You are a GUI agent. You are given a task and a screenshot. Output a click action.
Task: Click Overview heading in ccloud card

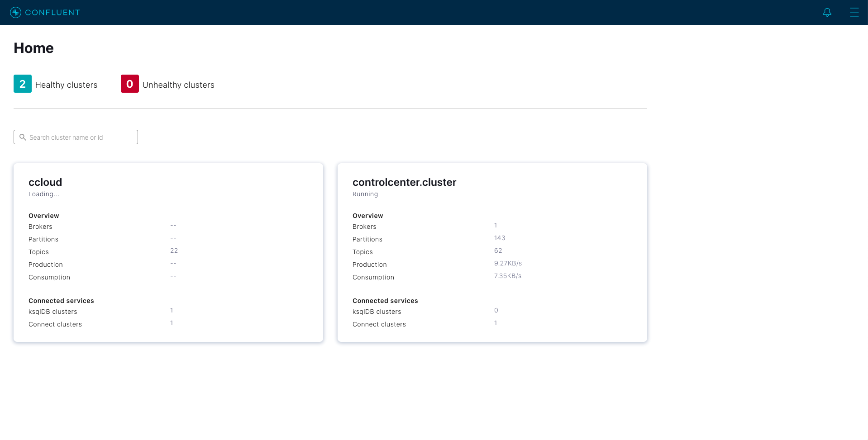[44, 216]
